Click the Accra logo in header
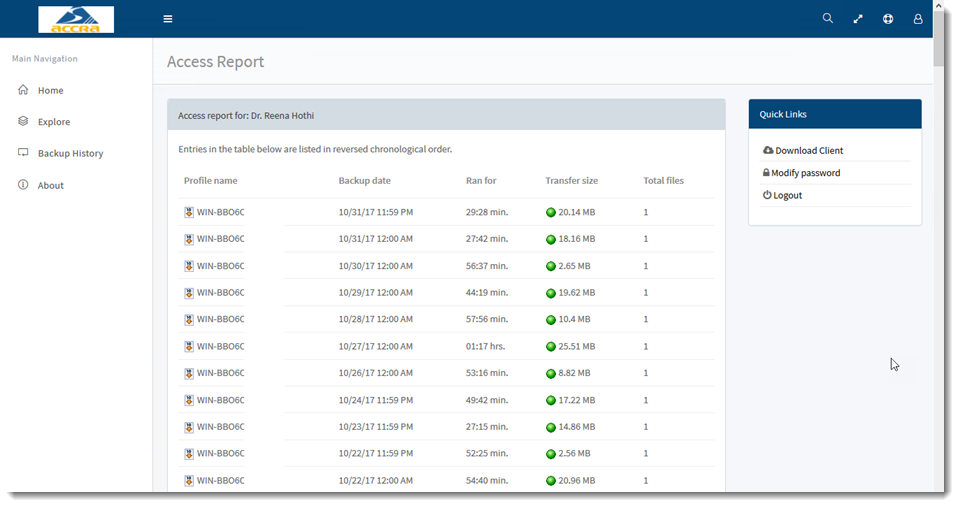 pyautogui.click(x=76, y=19)
